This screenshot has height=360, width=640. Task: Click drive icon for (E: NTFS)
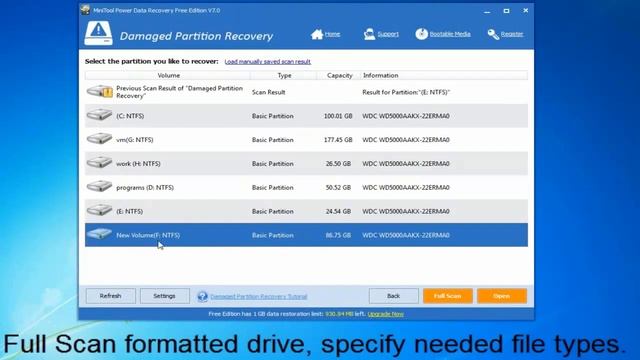coord(99,210)
